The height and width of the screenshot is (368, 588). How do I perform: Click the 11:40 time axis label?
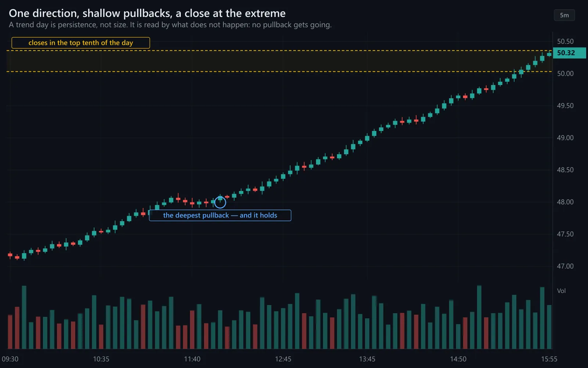[192, 359]
